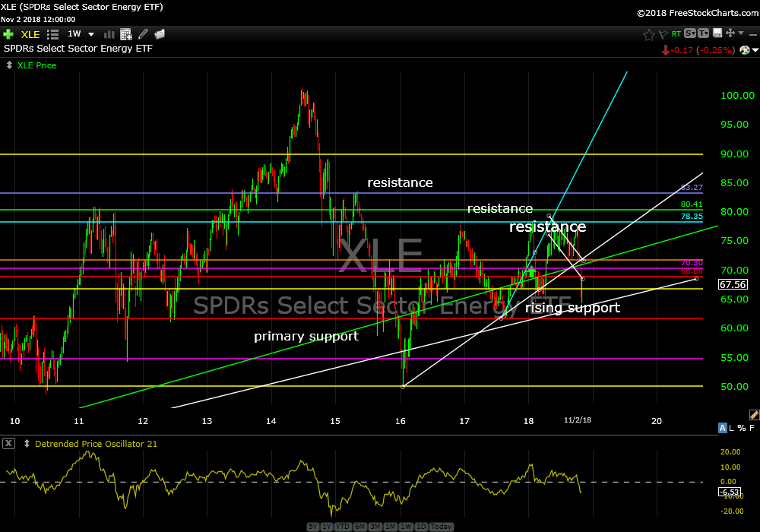Select the pencil drawing tools icon
The width and height of the screenshot is (760, 532).
(142, 34)
